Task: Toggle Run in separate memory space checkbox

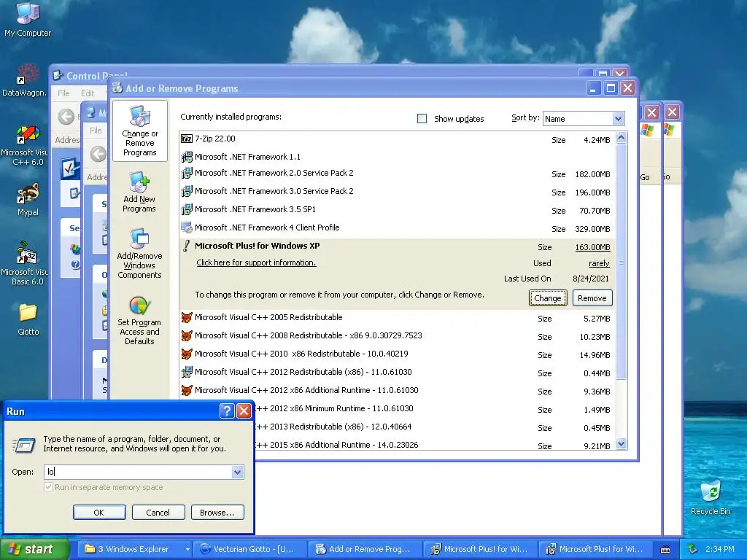Action: coord(48,487)
